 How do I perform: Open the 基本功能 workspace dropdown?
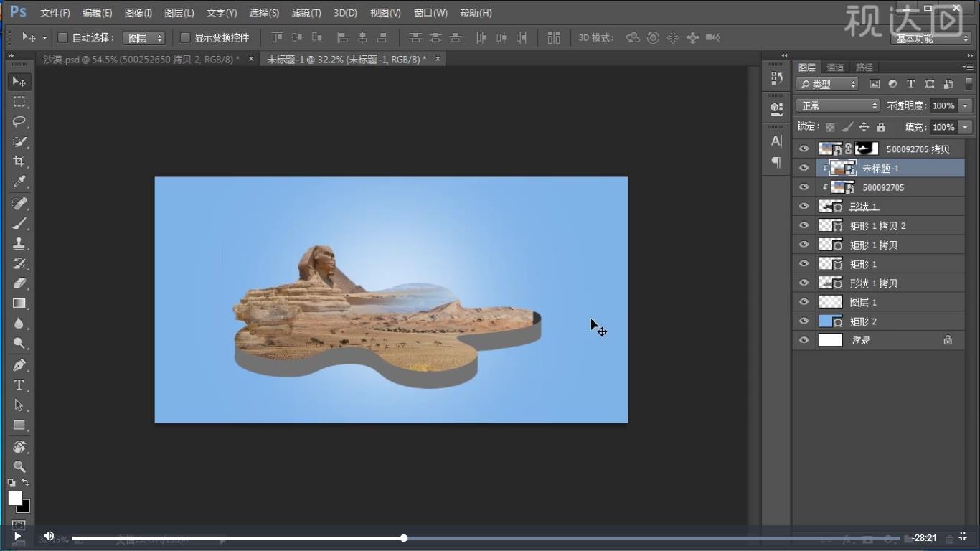[930, 38]
